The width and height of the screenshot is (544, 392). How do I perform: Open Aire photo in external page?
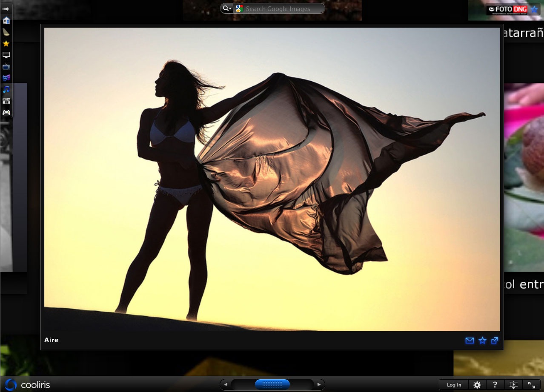point(495,341)
